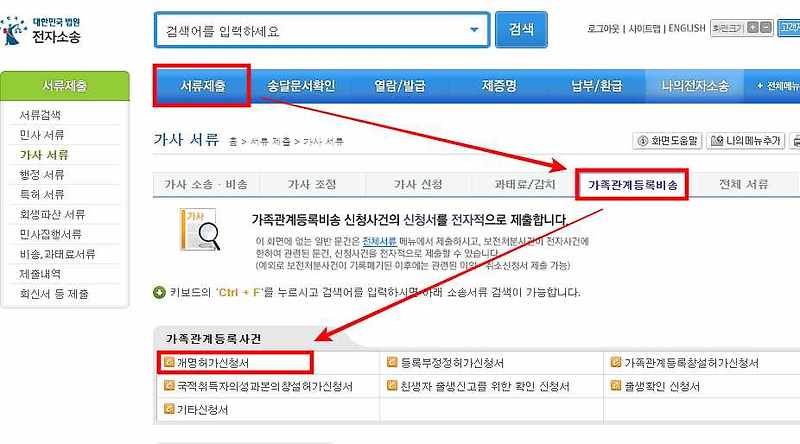Click the 나의메뉴추가 button
The width and height of the screenshot is (800, 444).
746,140
